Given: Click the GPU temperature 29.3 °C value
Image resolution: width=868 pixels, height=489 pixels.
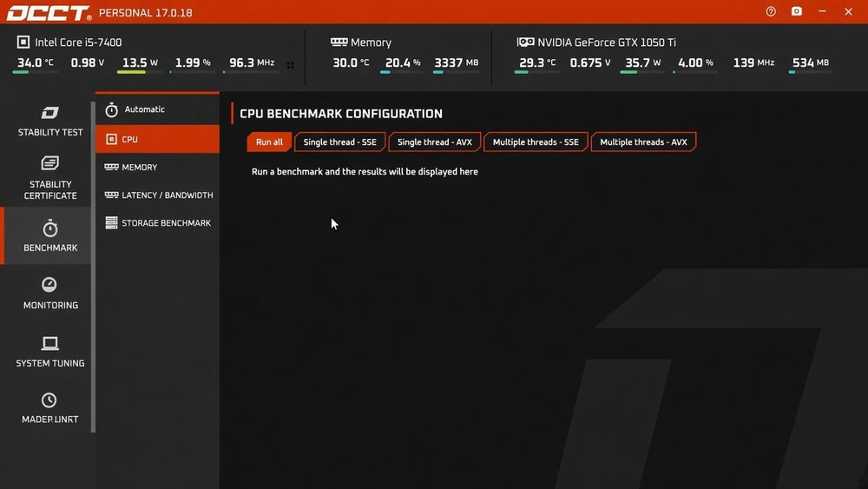Looking at the screenshot, I should point(537,63).
